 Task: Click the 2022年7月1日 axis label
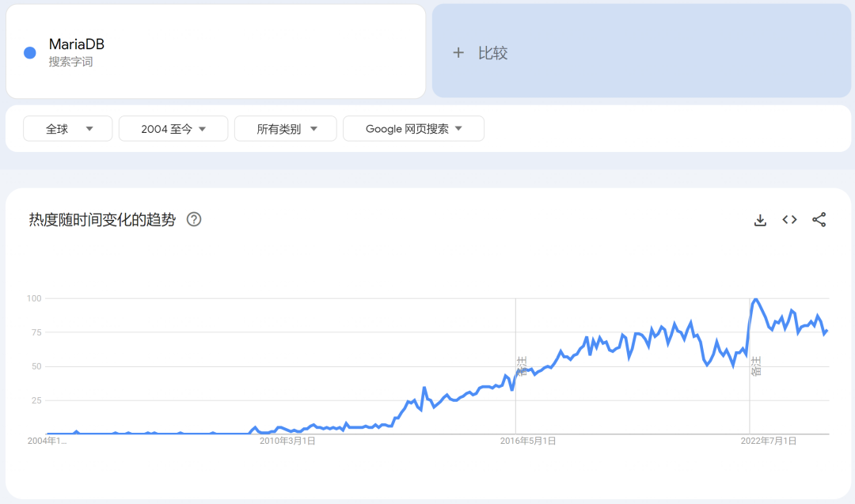pyautogui.click(x=768, y=441)
